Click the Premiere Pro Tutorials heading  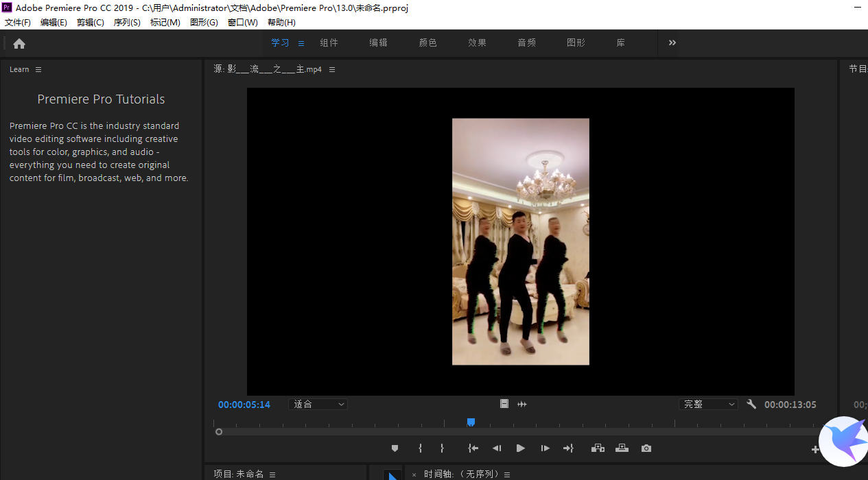(x=101, y=99)
